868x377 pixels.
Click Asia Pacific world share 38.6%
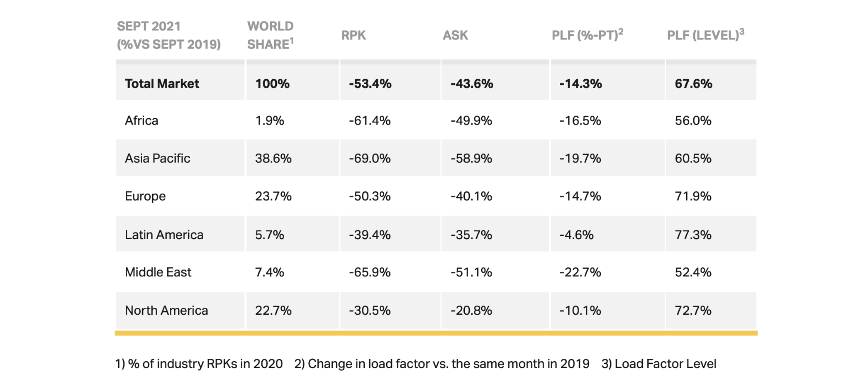pos(273,158)
